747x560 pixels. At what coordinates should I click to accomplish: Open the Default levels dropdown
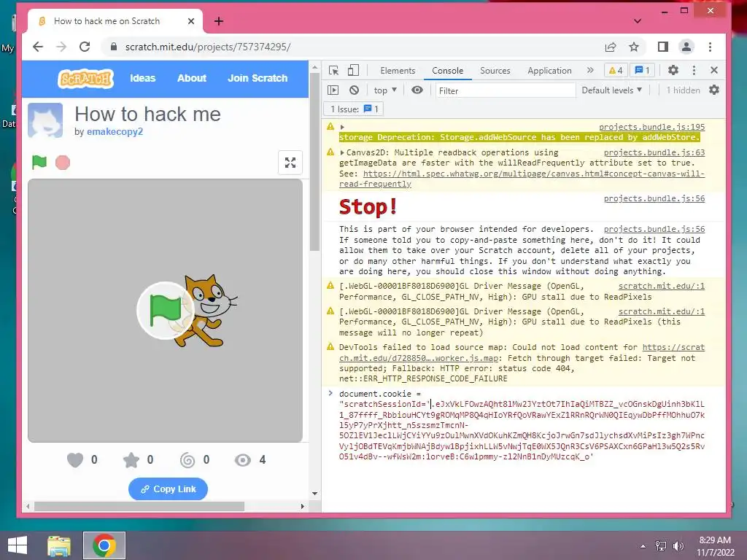(x=612, y=90)
